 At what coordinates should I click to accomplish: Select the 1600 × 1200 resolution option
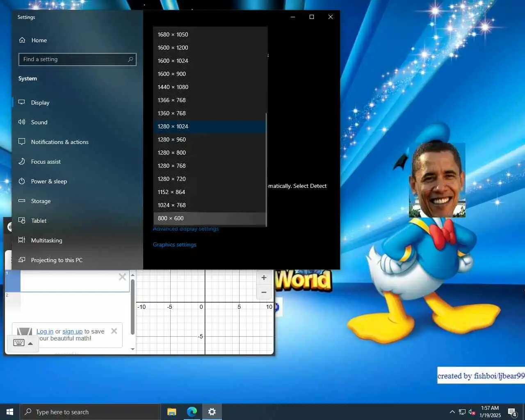coord(210,48)
